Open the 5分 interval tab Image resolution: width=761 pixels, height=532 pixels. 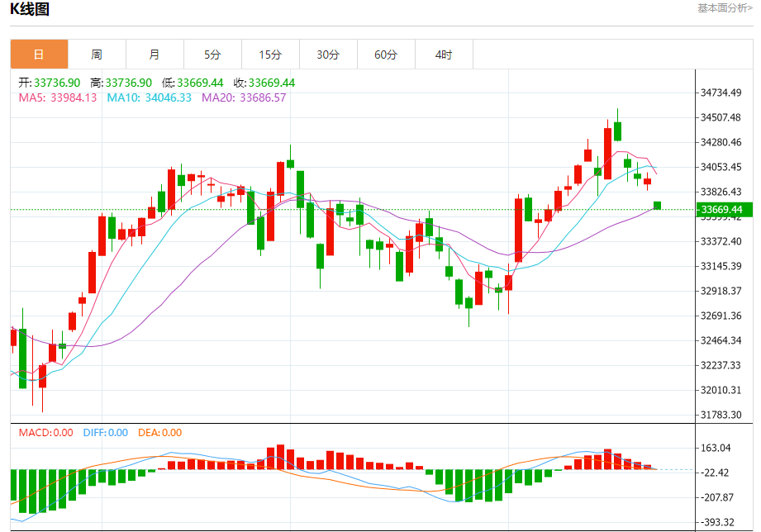coord(212,55)
